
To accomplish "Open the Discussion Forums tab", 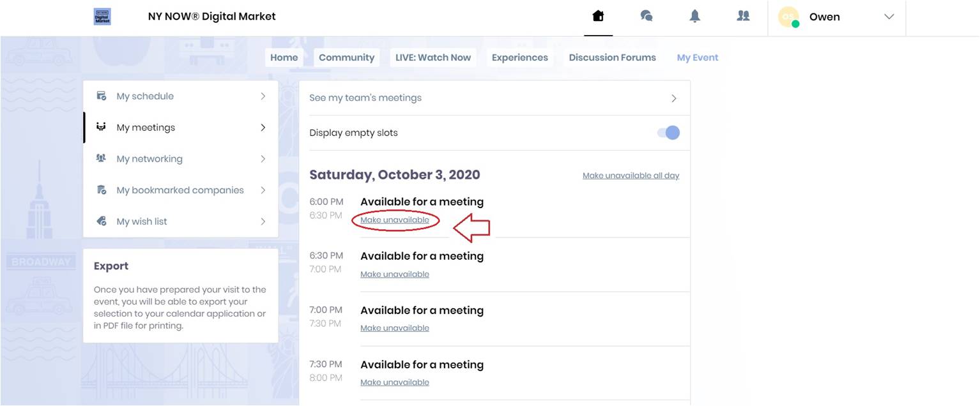I will click(x=612, y=57).
